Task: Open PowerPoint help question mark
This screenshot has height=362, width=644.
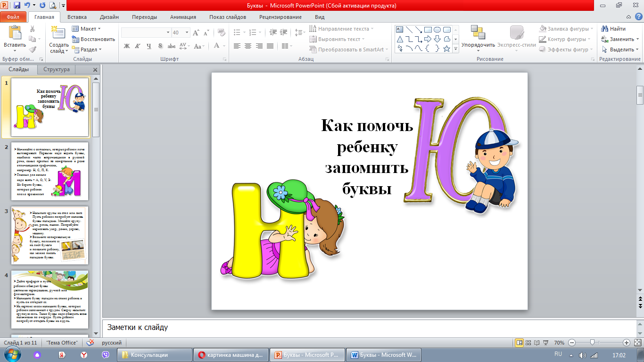Action: point(638,17)
